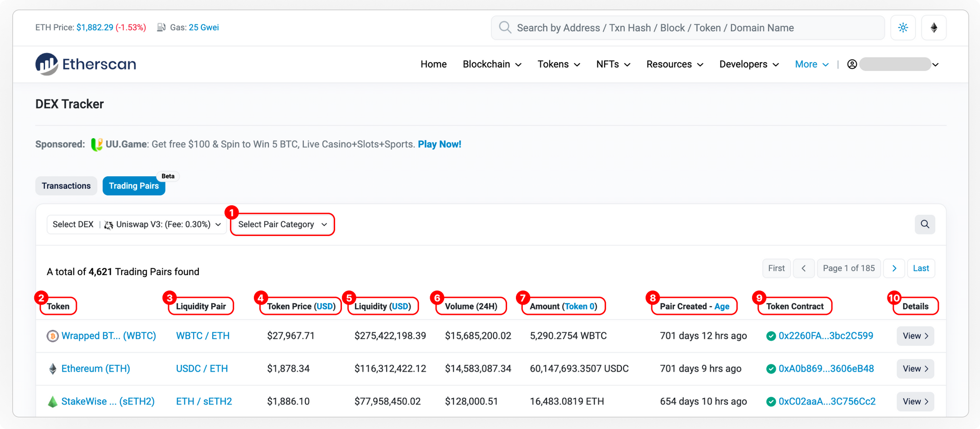The height and width of the screenshot is (429, 980).
Task: Open the Select Pair Category dropdown
Action: pos(282,224)
